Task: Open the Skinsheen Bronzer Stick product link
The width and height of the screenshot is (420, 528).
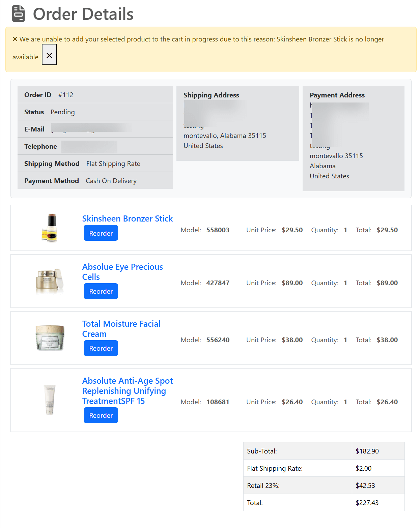Action: coord(128,218)
